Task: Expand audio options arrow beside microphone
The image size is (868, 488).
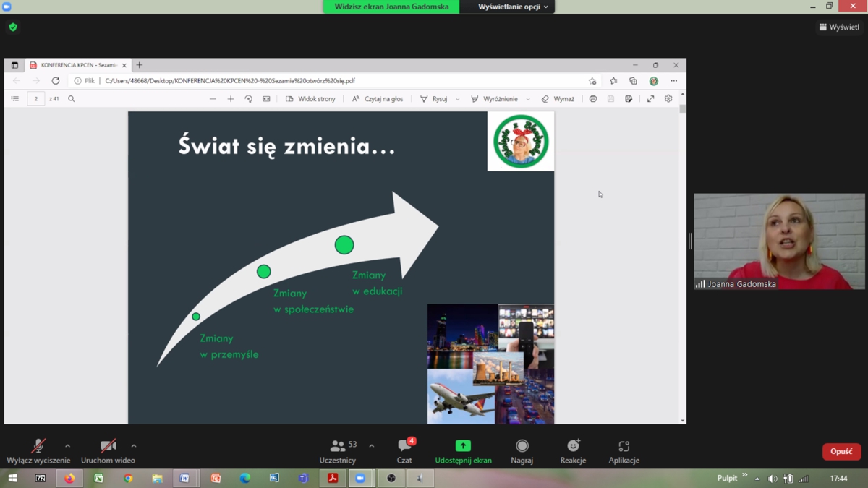Action: (x=68, y=446)
